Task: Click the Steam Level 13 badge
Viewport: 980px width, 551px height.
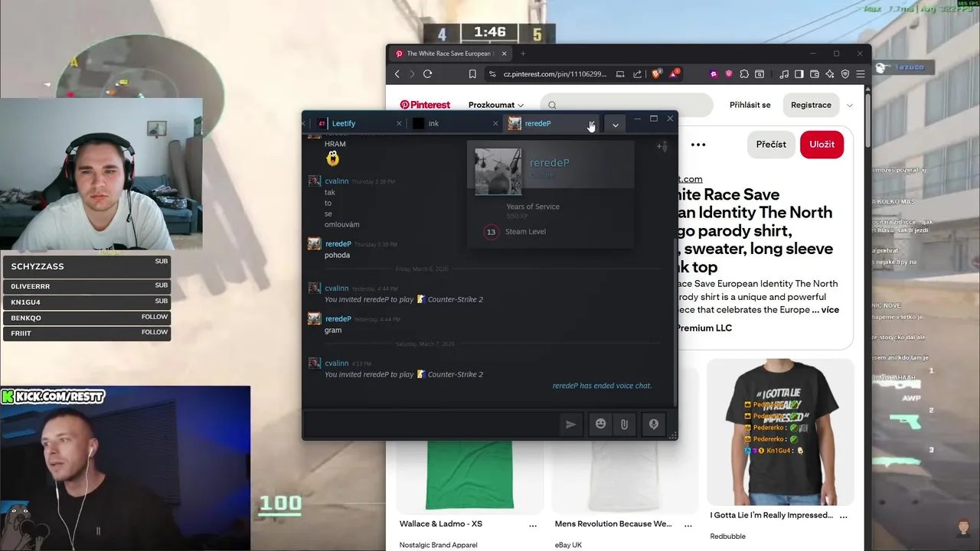Action: 491,232
